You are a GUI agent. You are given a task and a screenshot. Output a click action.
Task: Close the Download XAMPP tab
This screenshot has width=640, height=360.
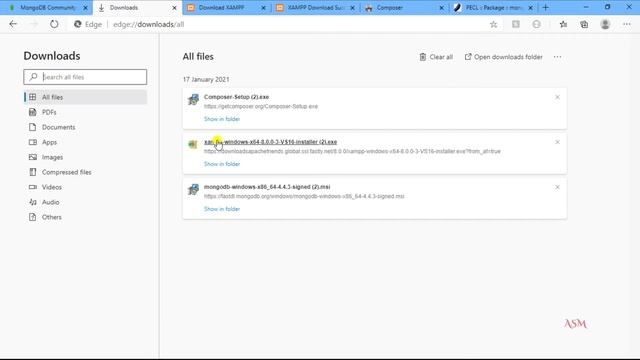(x=263, y=8)
